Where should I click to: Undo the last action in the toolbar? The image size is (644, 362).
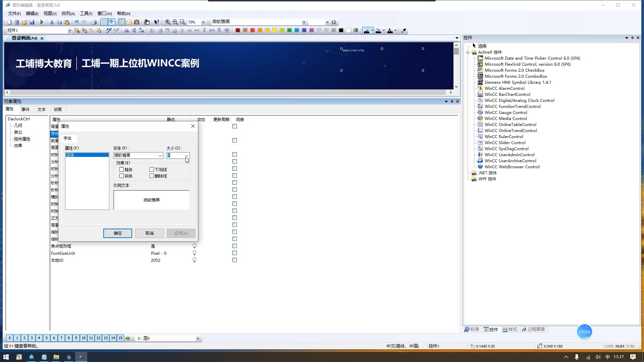76,22
